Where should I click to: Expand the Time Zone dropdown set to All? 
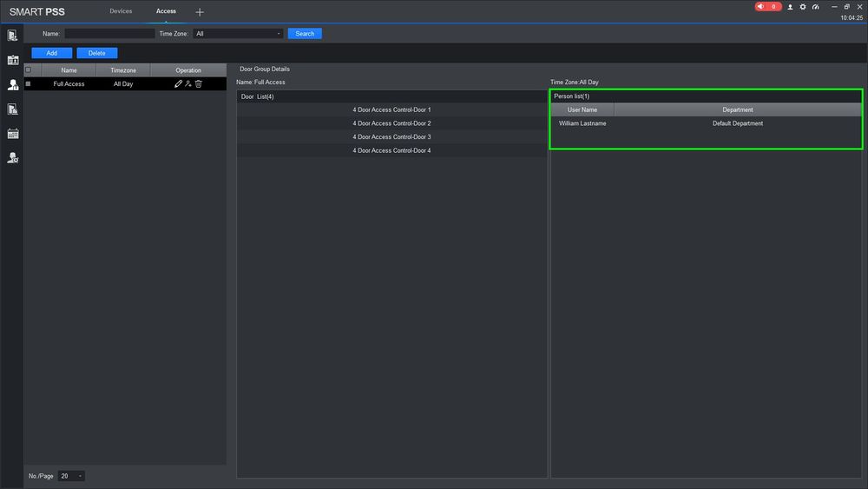pos(238,34)
